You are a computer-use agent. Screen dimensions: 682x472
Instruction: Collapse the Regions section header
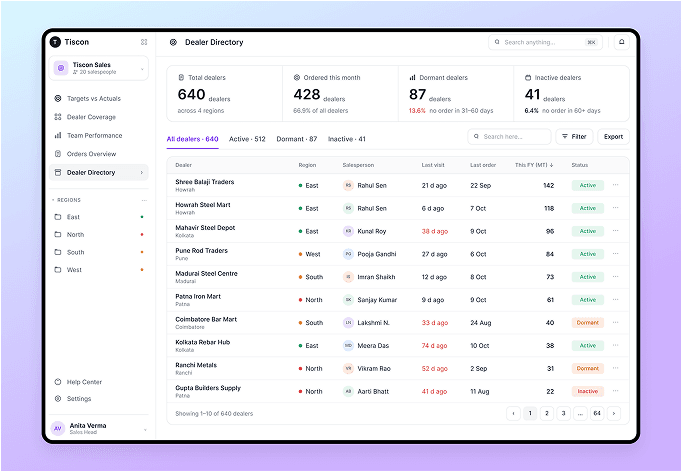tap(66, 200)
